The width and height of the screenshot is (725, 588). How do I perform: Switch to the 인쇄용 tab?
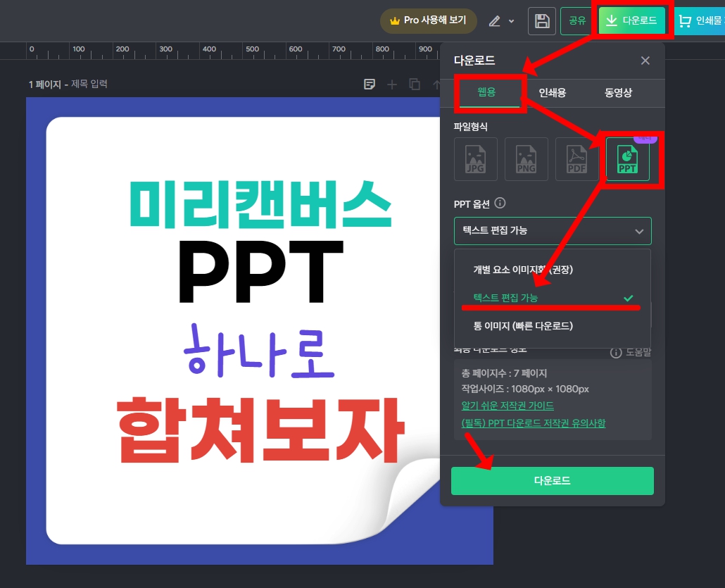click(x=552, y=93)
